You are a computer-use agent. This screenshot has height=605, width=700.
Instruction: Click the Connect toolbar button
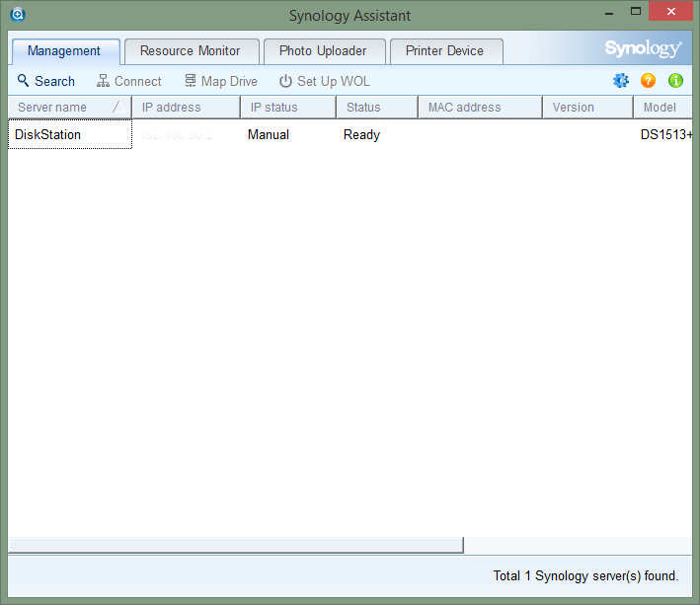(x=129, y=81)
